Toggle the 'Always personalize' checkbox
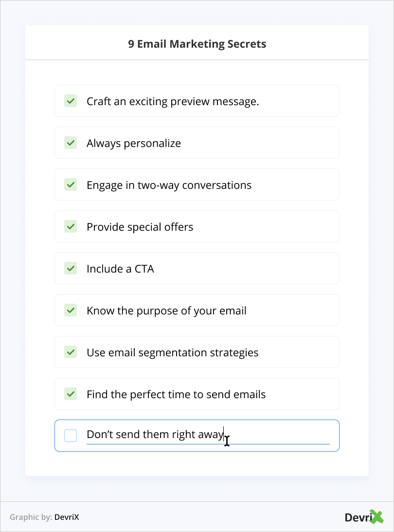The width and height of the screenshot is (394, 532). (71, 143)
